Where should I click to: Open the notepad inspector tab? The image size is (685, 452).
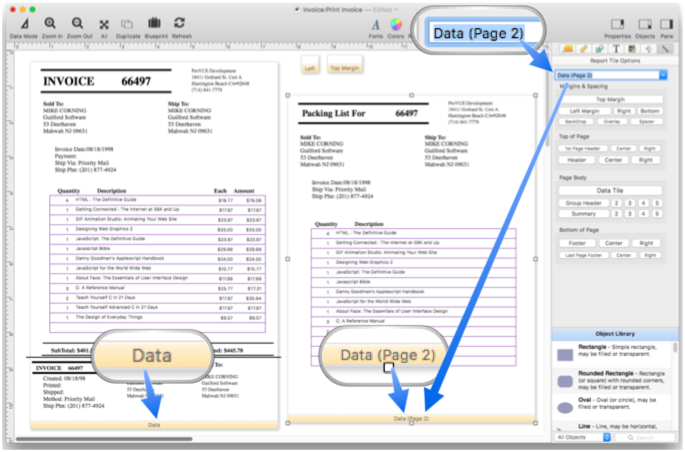click(x=632, y=49)
